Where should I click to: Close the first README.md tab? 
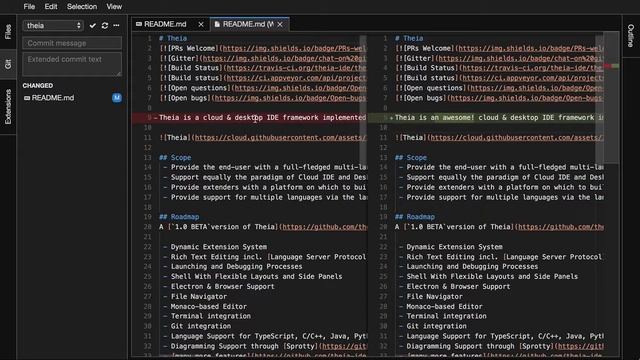[201, 24]
